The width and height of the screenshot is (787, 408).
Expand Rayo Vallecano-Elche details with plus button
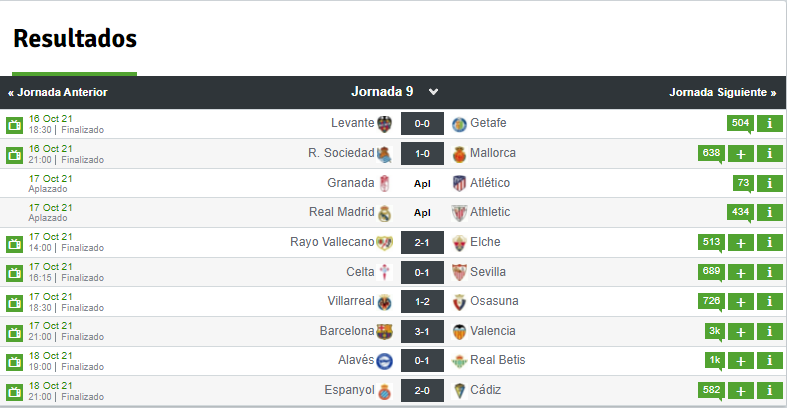point(740,243)
